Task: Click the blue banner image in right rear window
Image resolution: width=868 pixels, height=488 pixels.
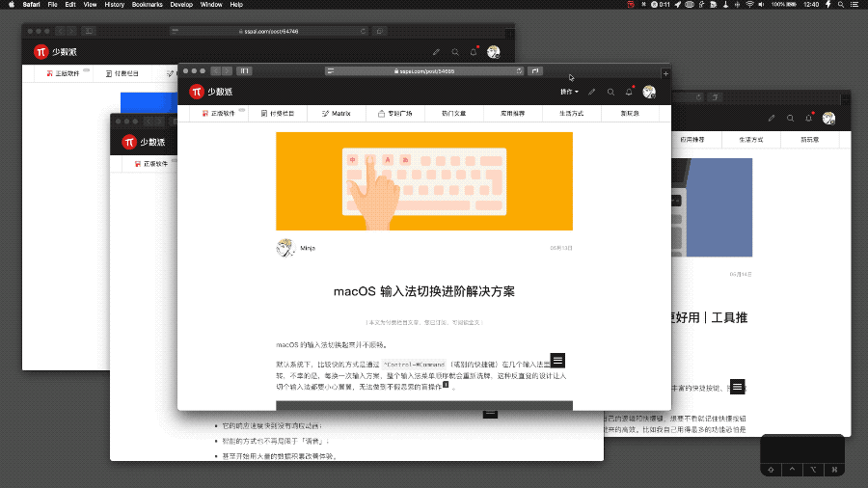Action: tap(712, 207)
